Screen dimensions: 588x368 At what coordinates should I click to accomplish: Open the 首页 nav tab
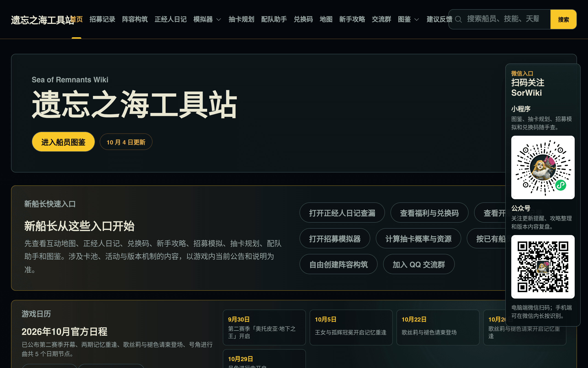click(x=77, y=19)
